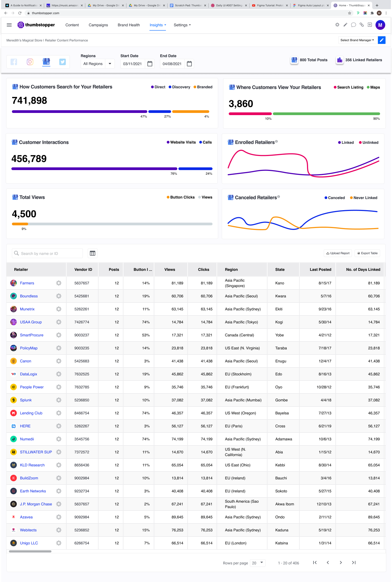Open settings gear for HERE row
This screenshot has height=582, width=392.
59,426
